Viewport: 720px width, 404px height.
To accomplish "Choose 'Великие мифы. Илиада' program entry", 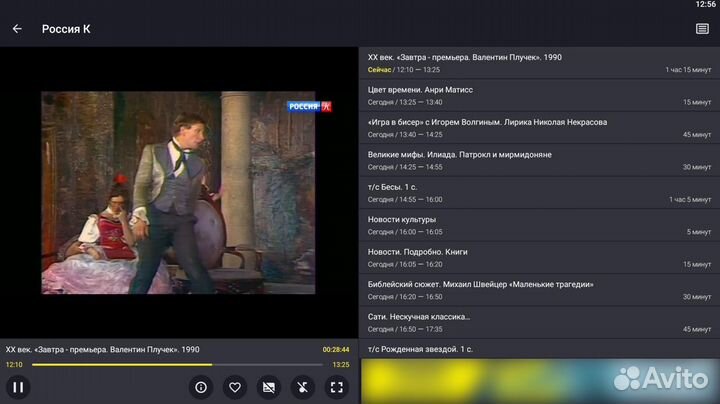I will [x=539, y=160].
